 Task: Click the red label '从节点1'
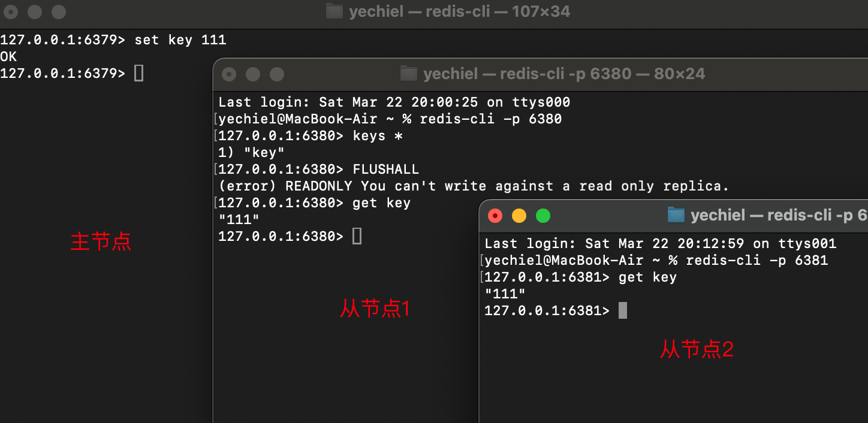pyautogui.click(x=375, y=309)
